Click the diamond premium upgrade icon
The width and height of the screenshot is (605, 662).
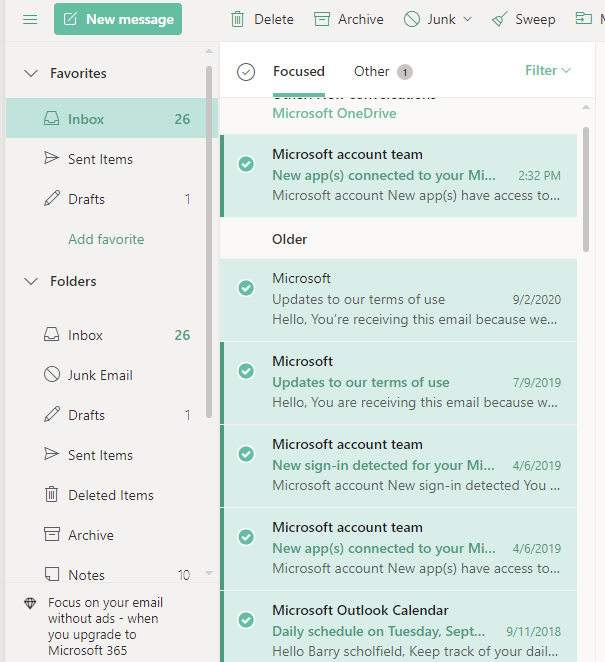pos(30,603)
